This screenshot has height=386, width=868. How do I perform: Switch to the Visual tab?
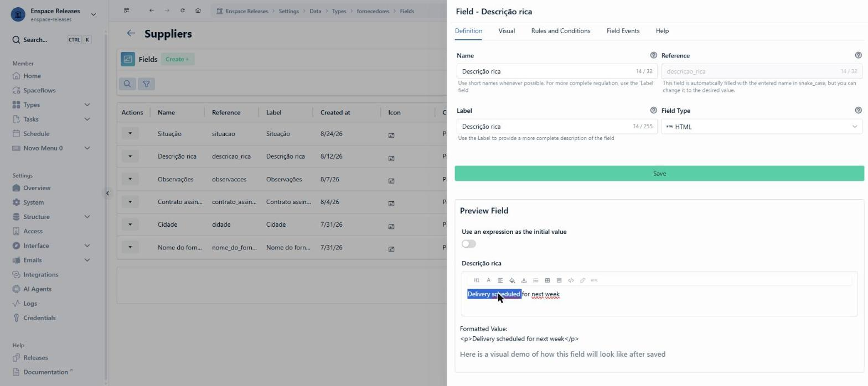coord(507,31)
